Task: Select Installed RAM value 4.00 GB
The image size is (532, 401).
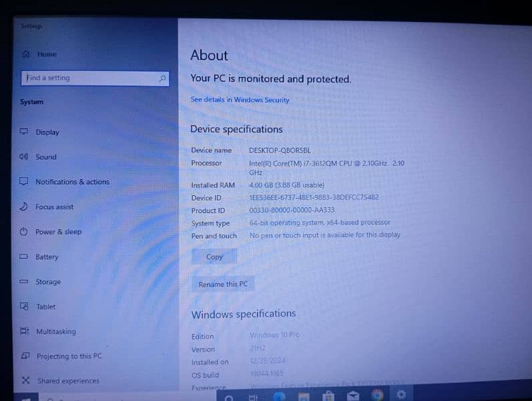Action: tap(287, 185)
